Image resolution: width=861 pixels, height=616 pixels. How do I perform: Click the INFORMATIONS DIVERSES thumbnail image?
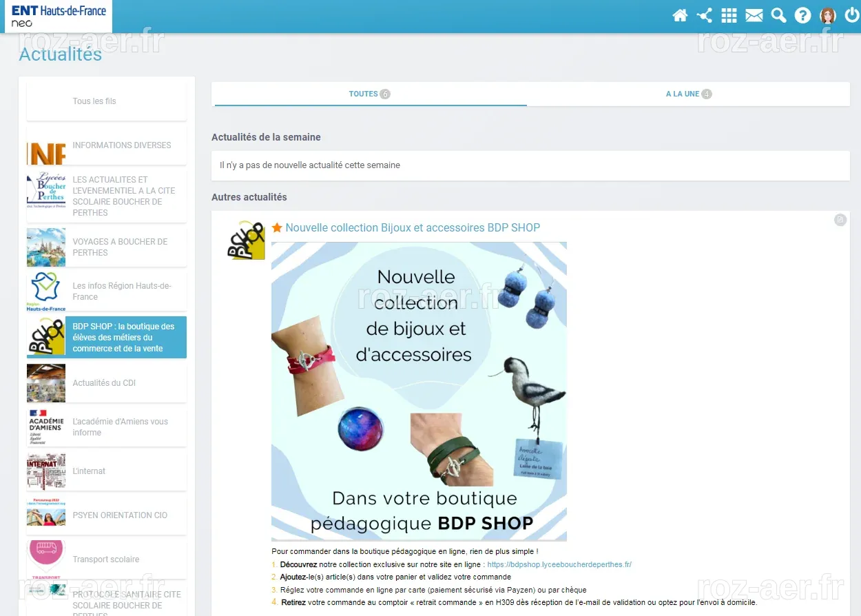[46, 145]
